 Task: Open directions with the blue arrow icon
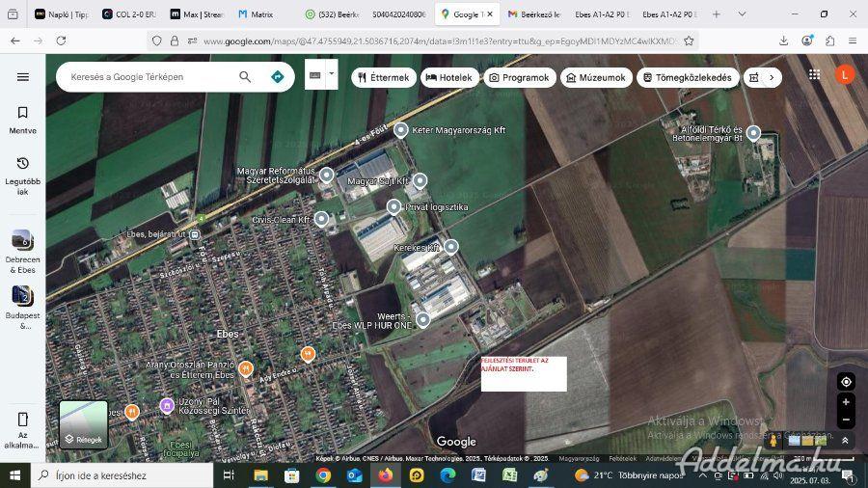(277, 77)
